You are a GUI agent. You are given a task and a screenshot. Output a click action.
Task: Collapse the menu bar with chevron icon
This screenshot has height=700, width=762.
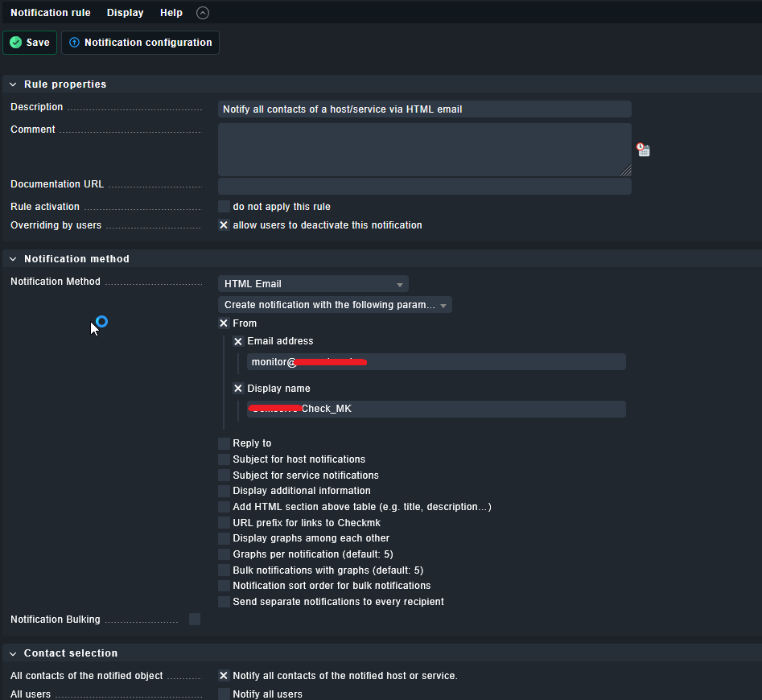(x=203, y=13)
